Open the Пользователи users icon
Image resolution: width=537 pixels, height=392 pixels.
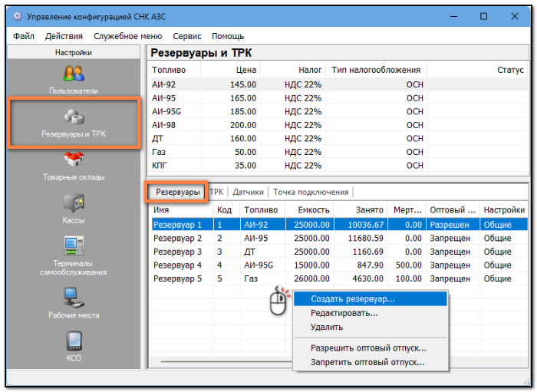click(x=74, y=79)
